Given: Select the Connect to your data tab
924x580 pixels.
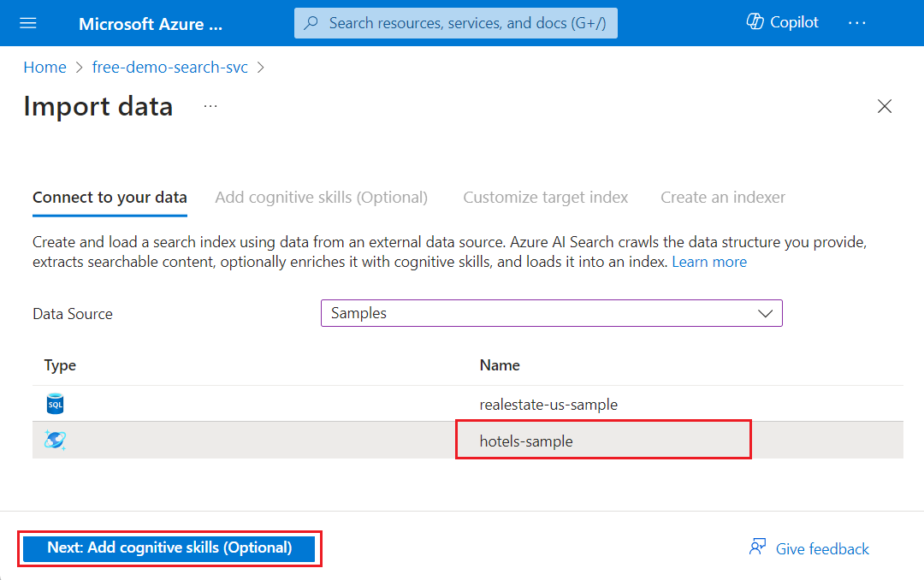Looking at the screenshot, I should (x=110, y=197).
